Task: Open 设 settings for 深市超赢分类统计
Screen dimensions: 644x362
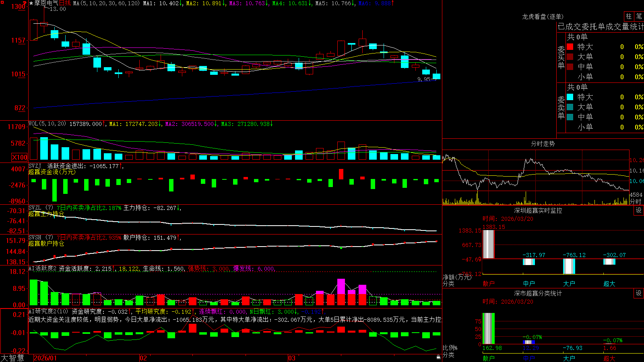Action: pyautogui.click(x=639, y=293)
